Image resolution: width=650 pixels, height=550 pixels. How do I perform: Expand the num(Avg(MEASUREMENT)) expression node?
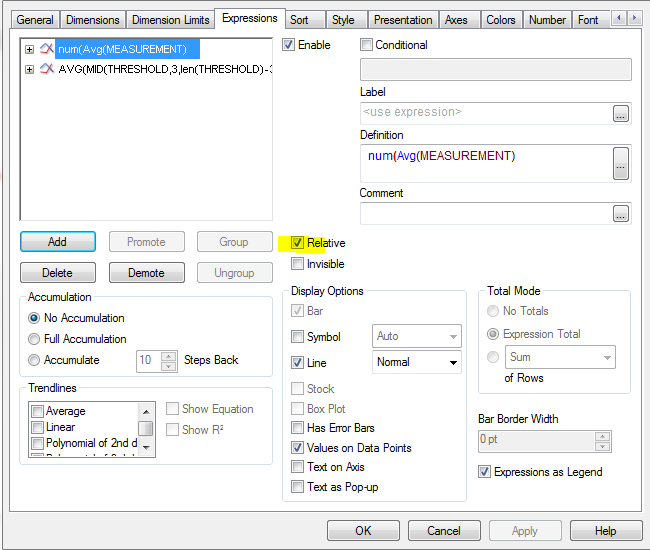(29, 49)
